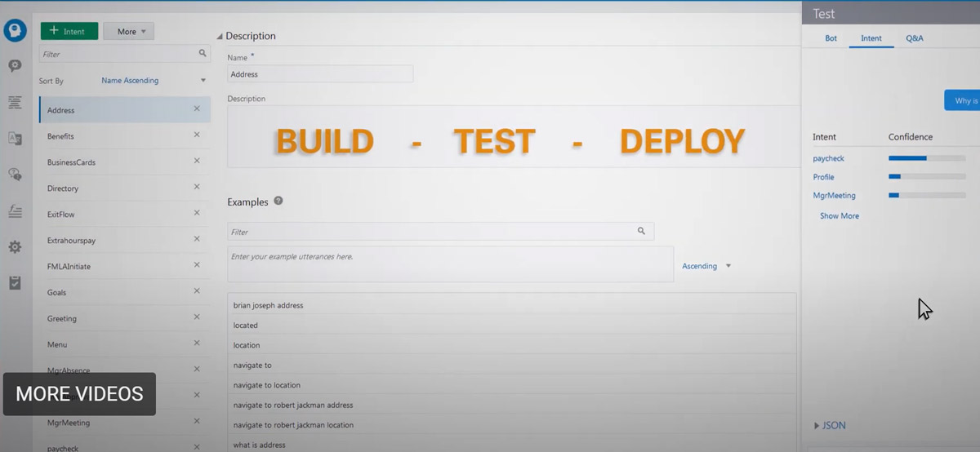Focus the Name field containing Address
Screen dimensions: 980x452
pyautogui.click(x=320, y=74)
